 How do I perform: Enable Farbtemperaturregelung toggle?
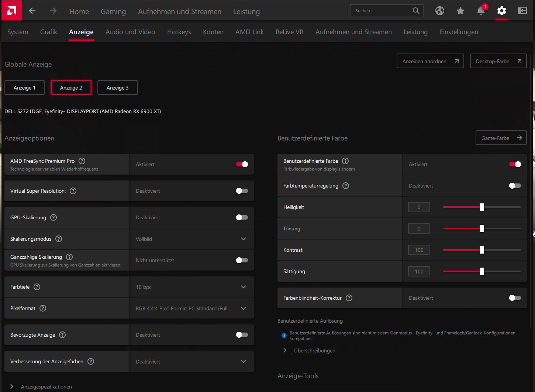tap(515, 186)
